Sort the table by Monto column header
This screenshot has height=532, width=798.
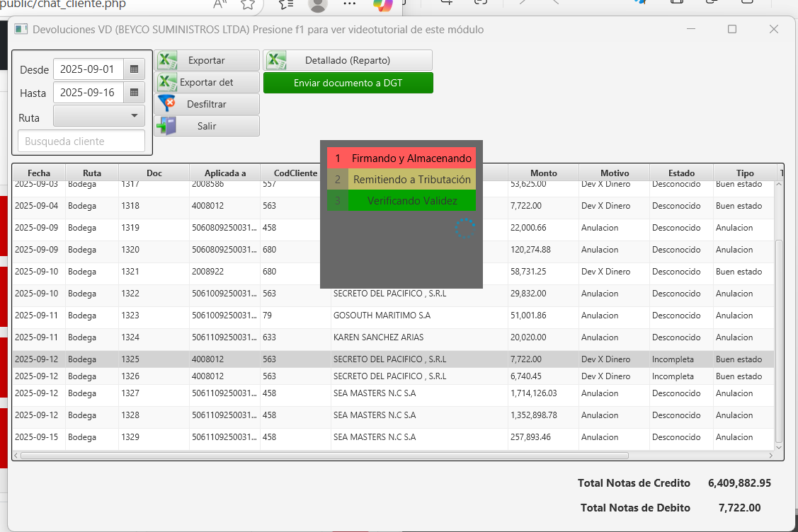tap(543, 173)
